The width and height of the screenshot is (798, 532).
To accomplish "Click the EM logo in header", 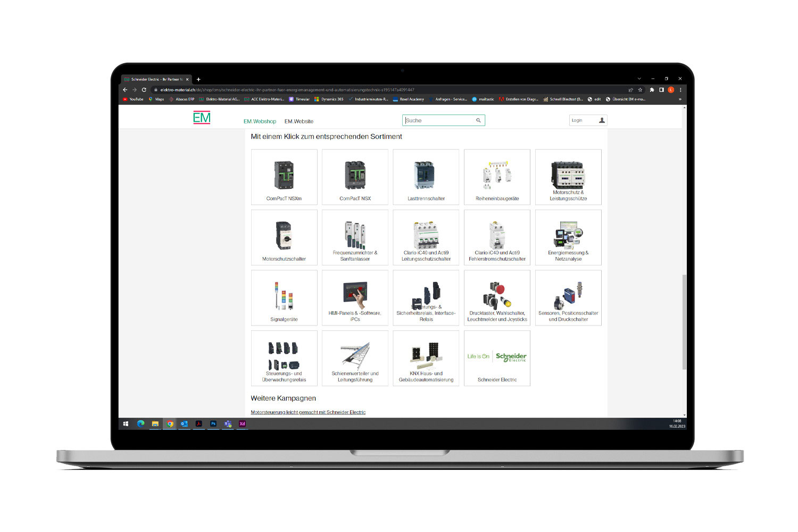I will [202, 118].
